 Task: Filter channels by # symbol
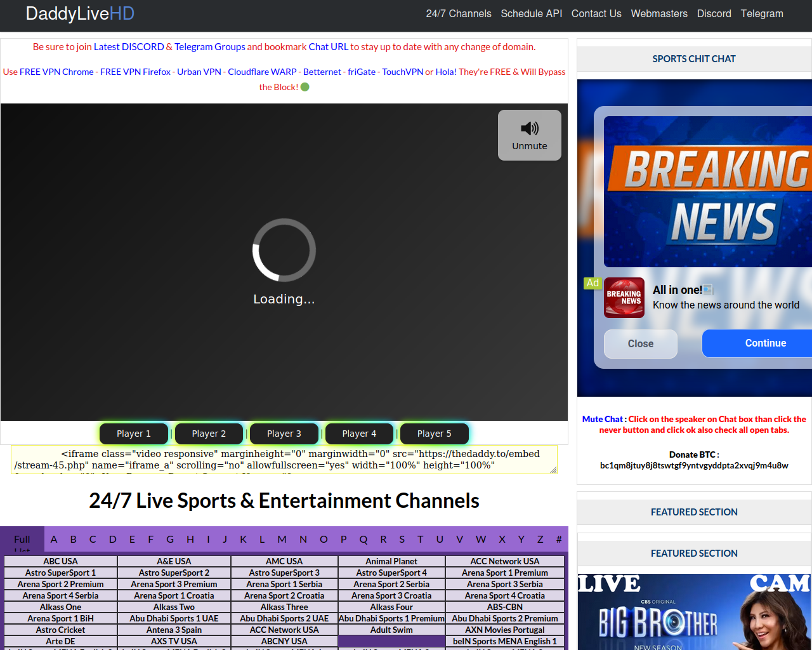[x=559, y=539]
